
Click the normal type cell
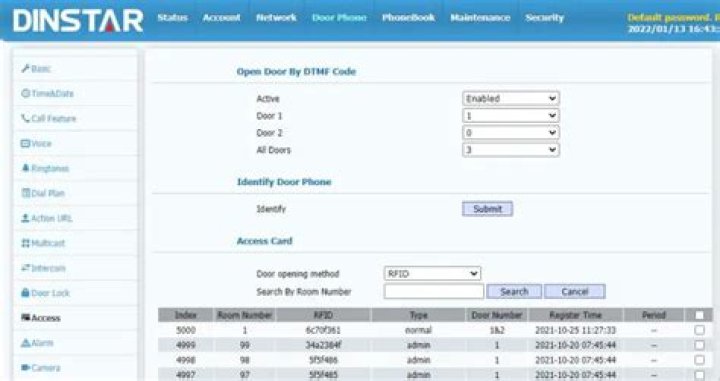tap(418, 330)
